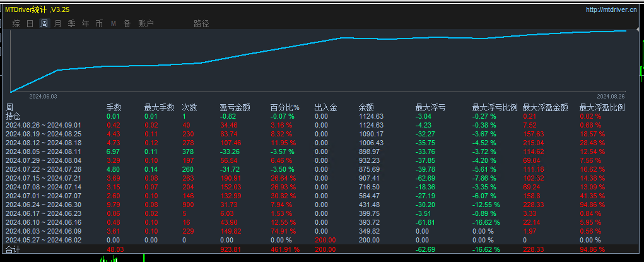Switch to the 年 yearly tab
Image resolution: width=644 pixels, height=262 pixels.
(x=85, y=23)
